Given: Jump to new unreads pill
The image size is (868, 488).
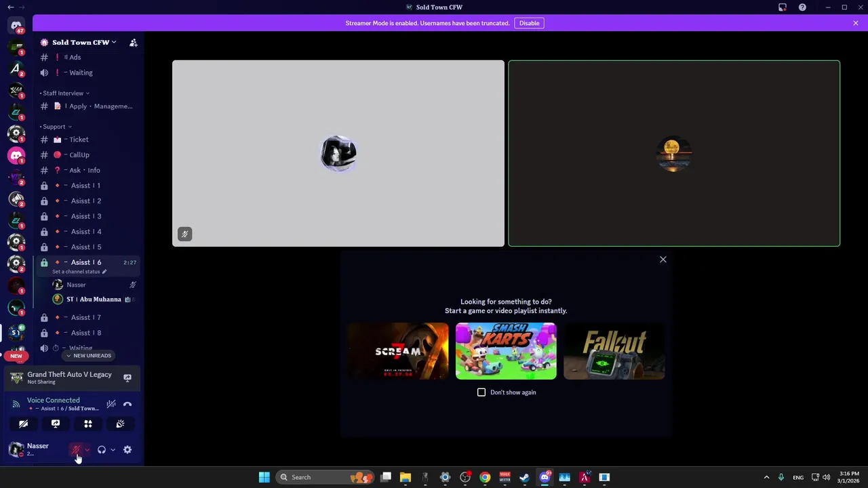Looking at the screenshot, I should (88, 356).
